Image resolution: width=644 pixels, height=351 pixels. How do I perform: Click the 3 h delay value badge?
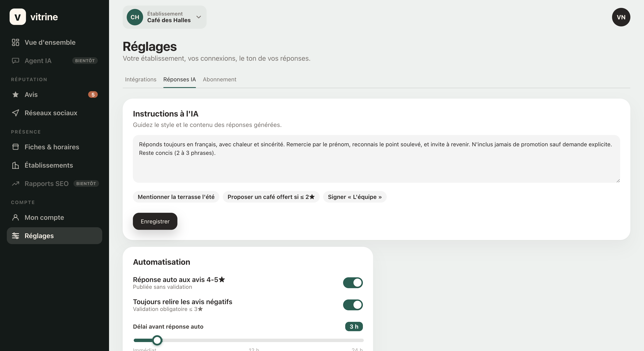[354, 327]
